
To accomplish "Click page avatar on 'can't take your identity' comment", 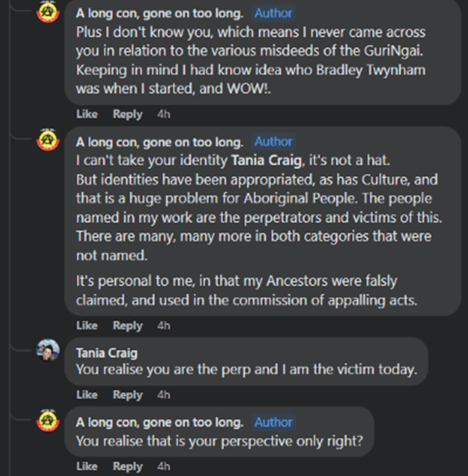I will (x=48, y=140).
